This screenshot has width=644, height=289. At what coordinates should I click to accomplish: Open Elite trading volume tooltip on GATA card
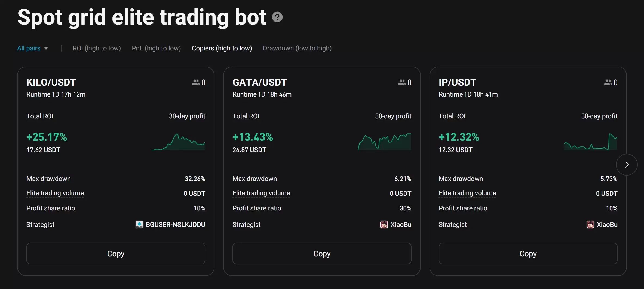point(261,193)
